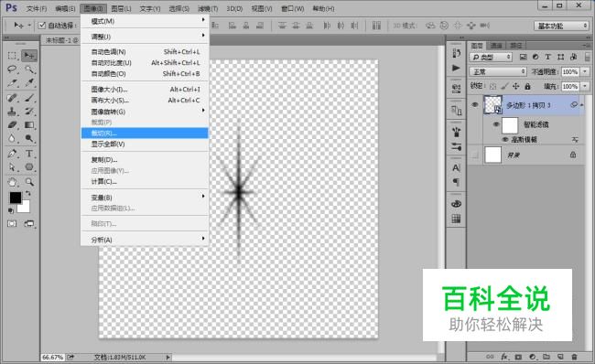Viewport: 595px width, 364px height.
Task: Select the Clone Stamp tool
Action: 12,112
